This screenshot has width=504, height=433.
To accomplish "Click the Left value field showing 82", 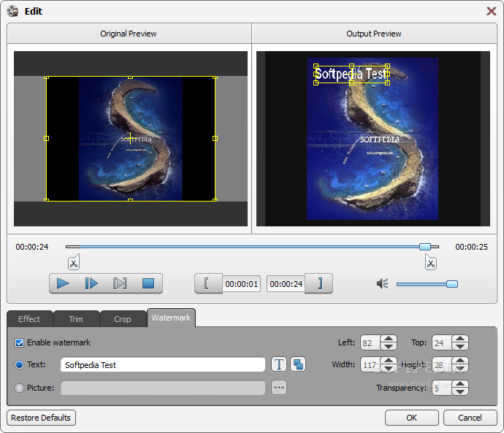I will click(370, 342).
